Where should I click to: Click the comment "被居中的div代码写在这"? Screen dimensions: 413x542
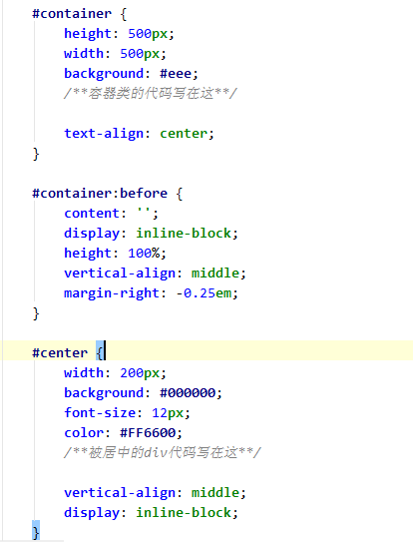[x=162, y=453]
